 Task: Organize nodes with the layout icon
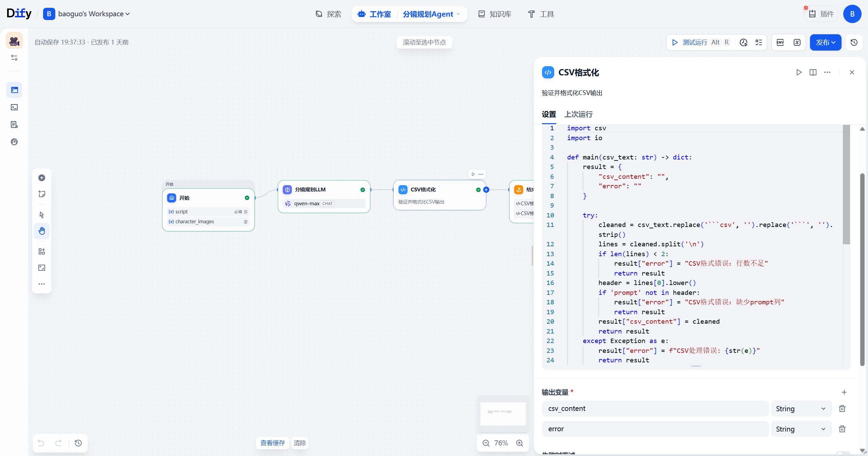[42, 251]
